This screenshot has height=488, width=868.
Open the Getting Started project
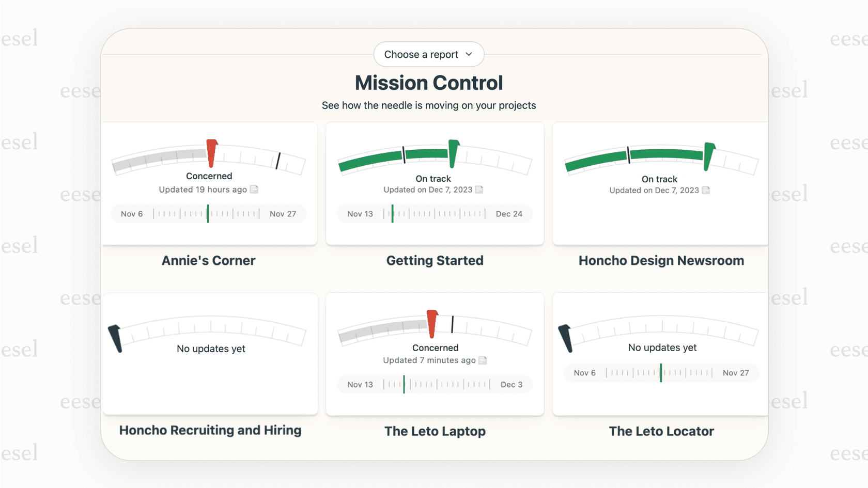[435, 261]
